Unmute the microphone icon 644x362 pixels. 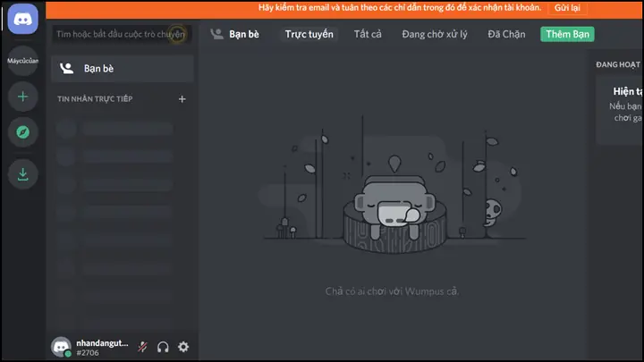(142, 347)
